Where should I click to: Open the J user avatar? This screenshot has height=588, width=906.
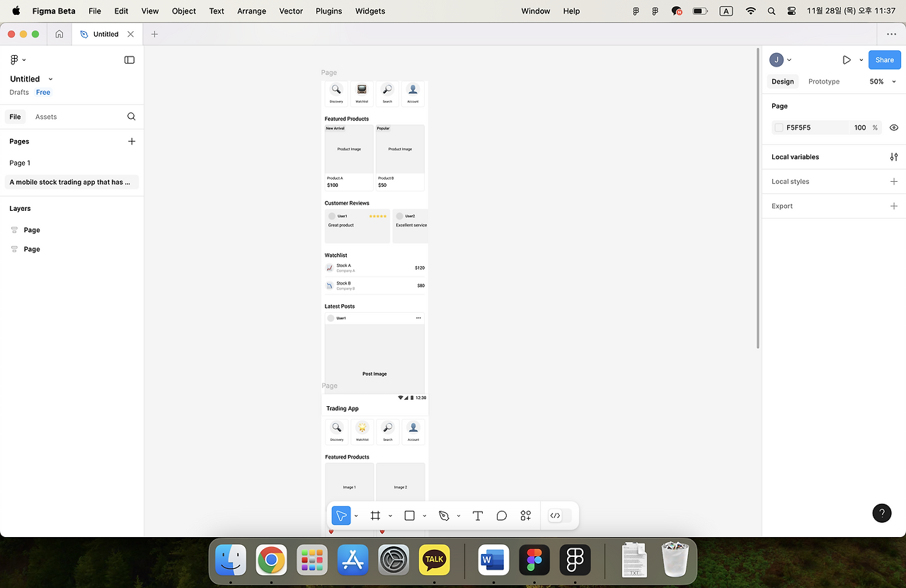(x=776, y=60)
